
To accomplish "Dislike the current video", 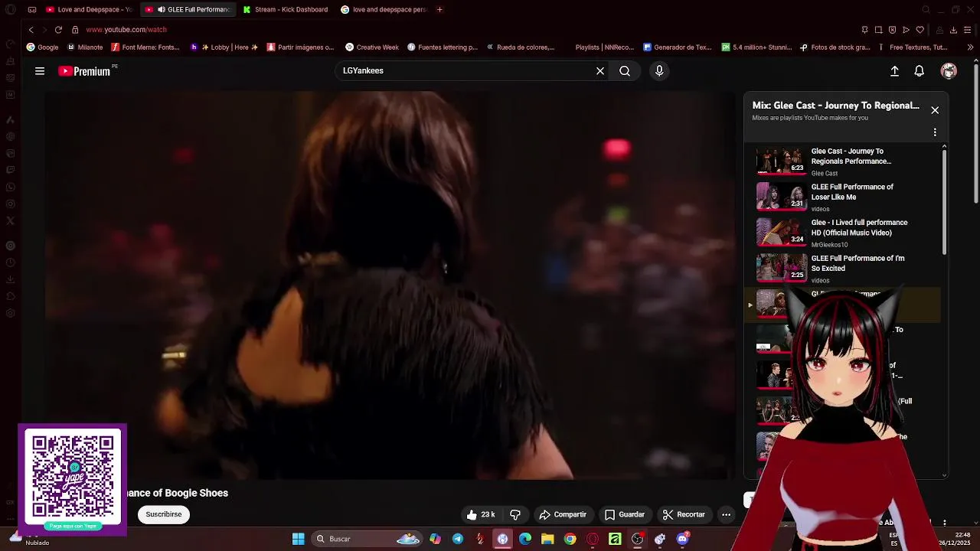I will (515, 515).
